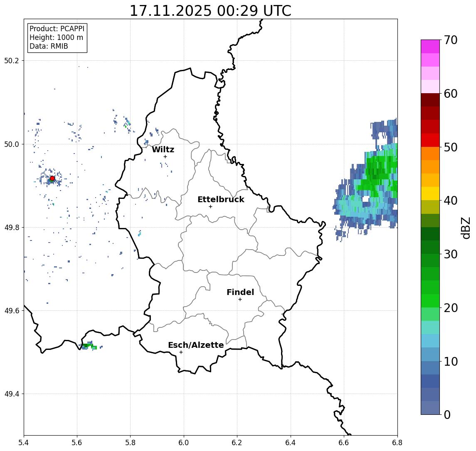Click the dBZ colorbar label
Image resolution: width=476 pixels, height=451 pixels.
(465, 228)
